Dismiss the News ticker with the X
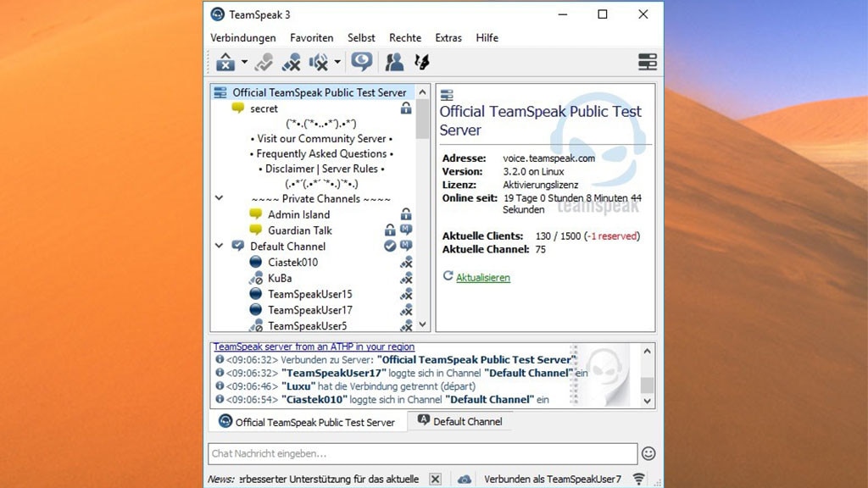Viewport: 868px width, 488px height. (x=435, y=478)
